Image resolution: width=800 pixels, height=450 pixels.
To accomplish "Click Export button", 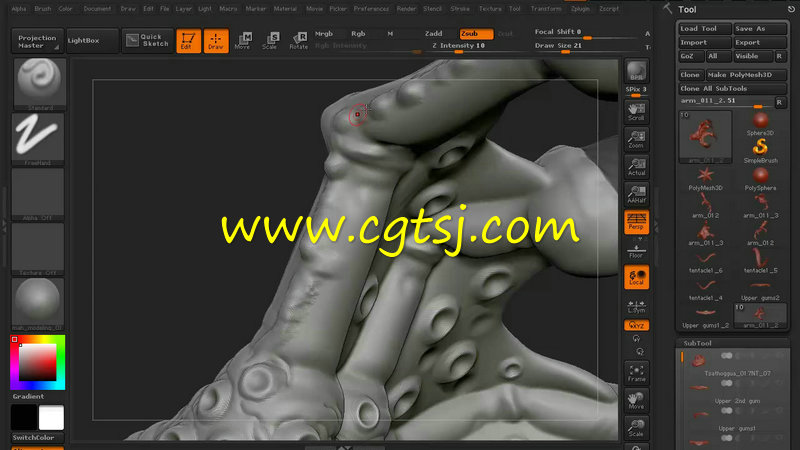I will click(760, 42).
